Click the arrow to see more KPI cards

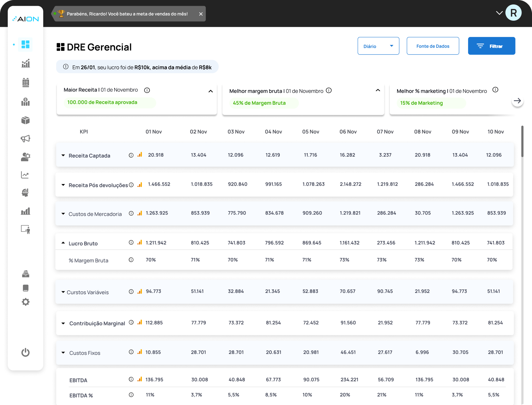click(518, 101)
